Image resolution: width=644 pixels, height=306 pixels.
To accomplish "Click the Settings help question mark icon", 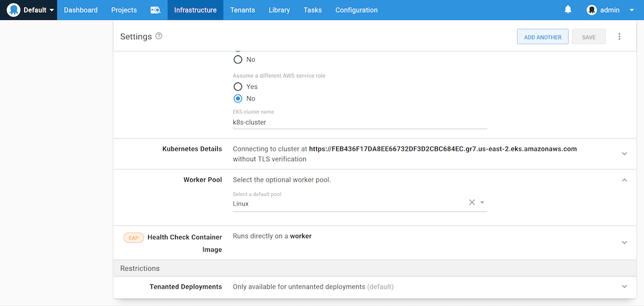I will click(159, 36).
